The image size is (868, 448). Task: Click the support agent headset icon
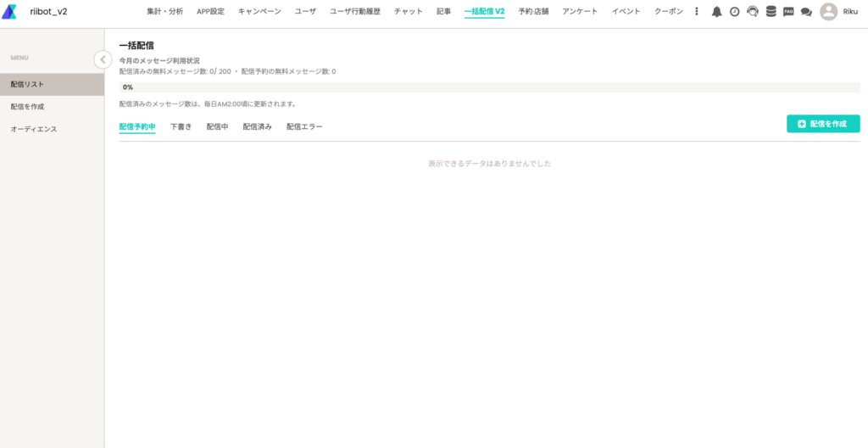click(x=752, y=12)
